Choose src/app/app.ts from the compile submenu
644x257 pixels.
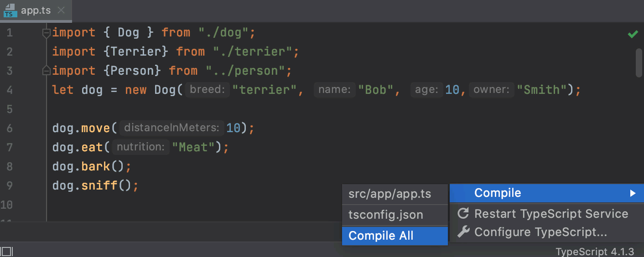(x=390, y=194)
